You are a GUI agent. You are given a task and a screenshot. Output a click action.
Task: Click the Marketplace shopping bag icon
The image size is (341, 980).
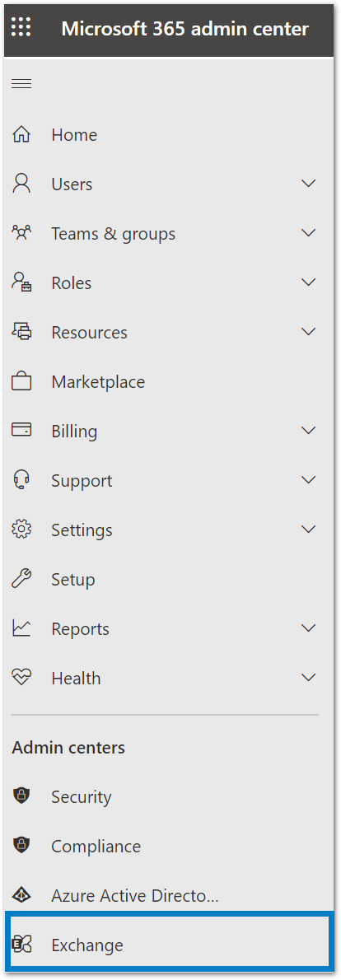pos(21,381)
